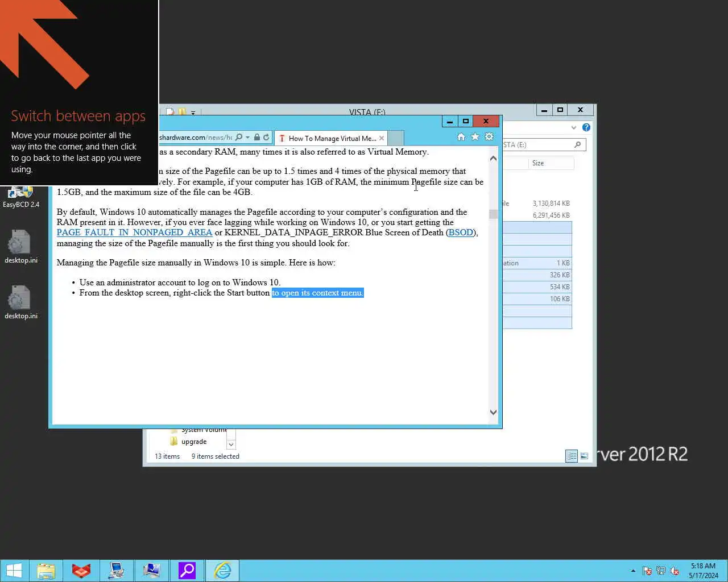Screen dimensions: 728x582
Task: Select the 'How To Manage Virtual Me...' tab
Action: coord(331,138)
